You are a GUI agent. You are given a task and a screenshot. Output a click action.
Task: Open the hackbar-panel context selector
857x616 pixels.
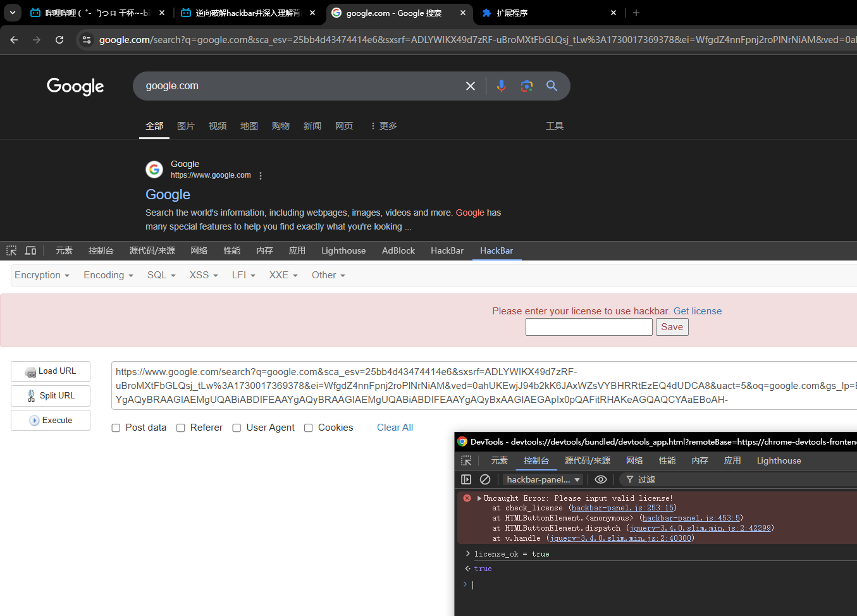(x=543, y=479)
